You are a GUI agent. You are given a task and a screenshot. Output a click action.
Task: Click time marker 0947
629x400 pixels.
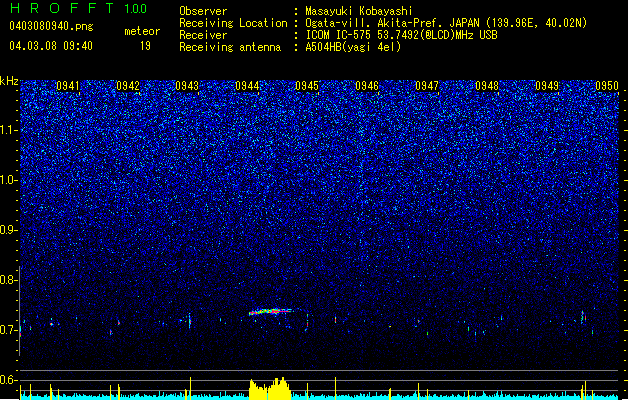click(427, 86)
